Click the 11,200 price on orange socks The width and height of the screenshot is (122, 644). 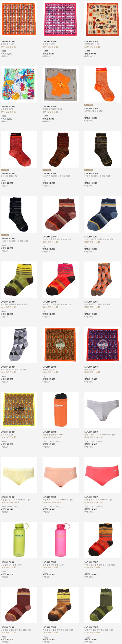pyautogui.click(x=94, y=118)
